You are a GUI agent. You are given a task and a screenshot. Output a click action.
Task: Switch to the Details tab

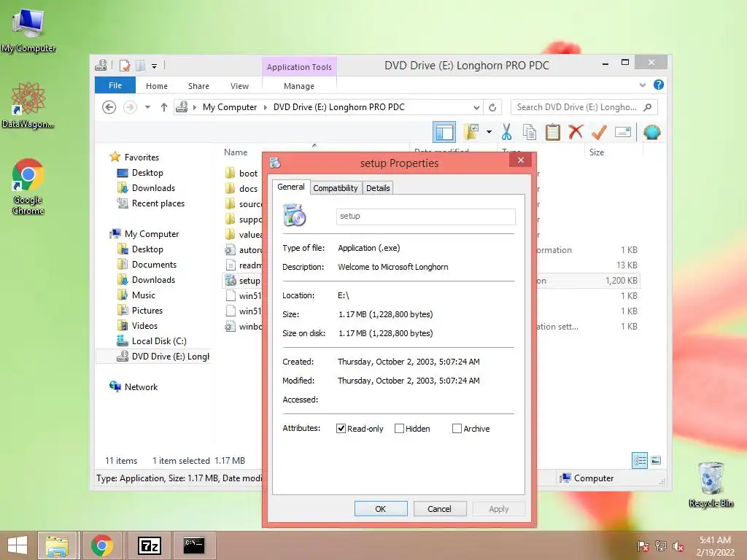coord(378,188)
